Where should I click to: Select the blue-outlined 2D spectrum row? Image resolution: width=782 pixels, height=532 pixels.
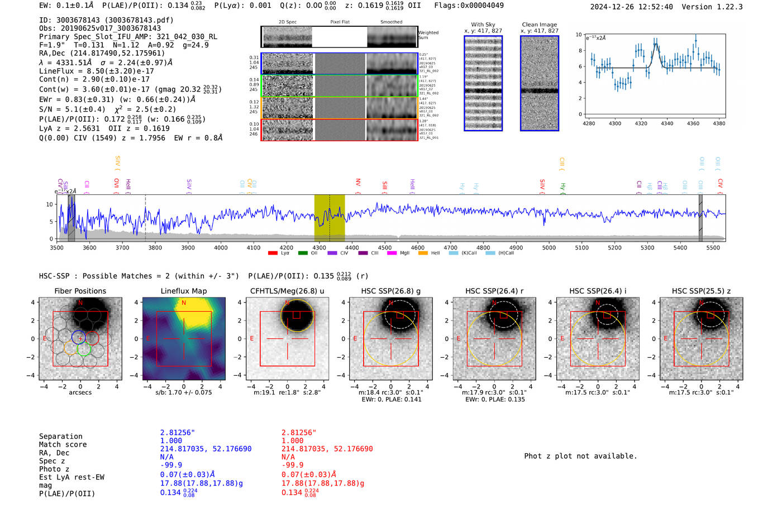point(340,64)
